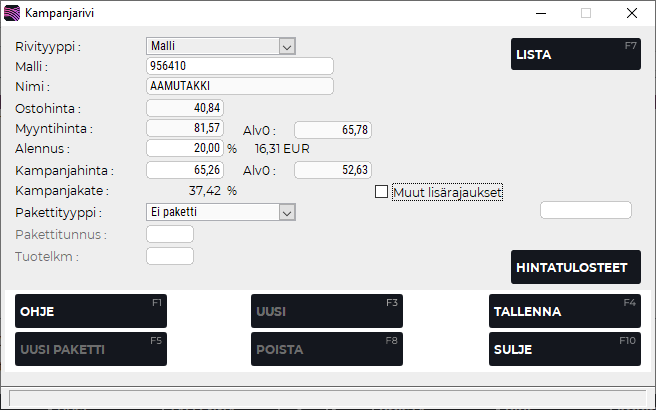Viewport: 656px width, 410px height.
Task: Click the empty field below Muut lisärajaukset
Action: [585, 210]
